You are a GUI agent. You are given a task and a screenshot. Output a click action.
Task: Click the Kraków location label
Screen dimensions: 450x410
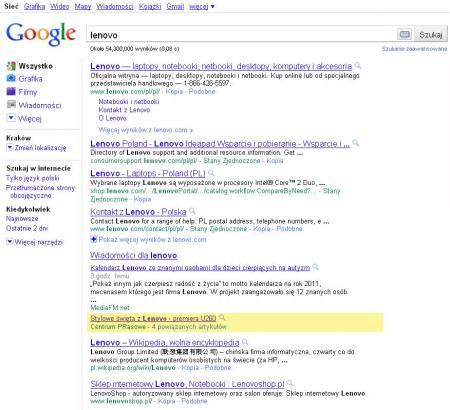[18, 138]
